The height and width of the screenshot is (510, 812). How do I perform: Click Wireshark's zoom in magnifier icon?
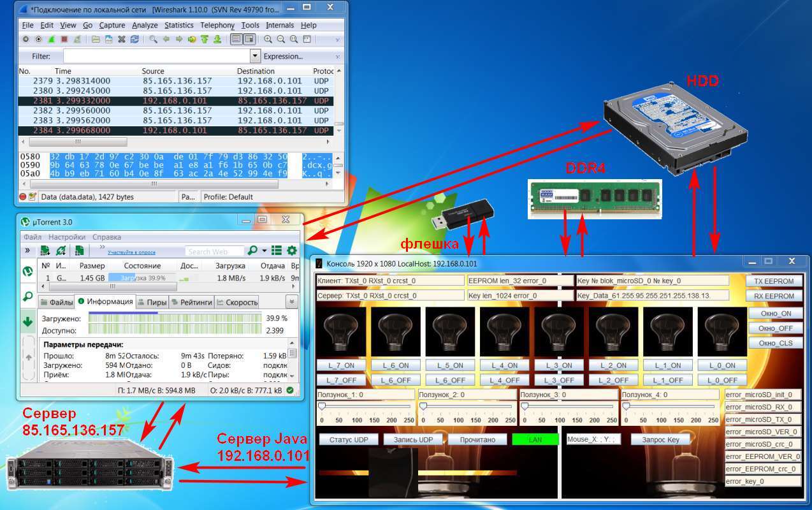click(x=268, y=40)
